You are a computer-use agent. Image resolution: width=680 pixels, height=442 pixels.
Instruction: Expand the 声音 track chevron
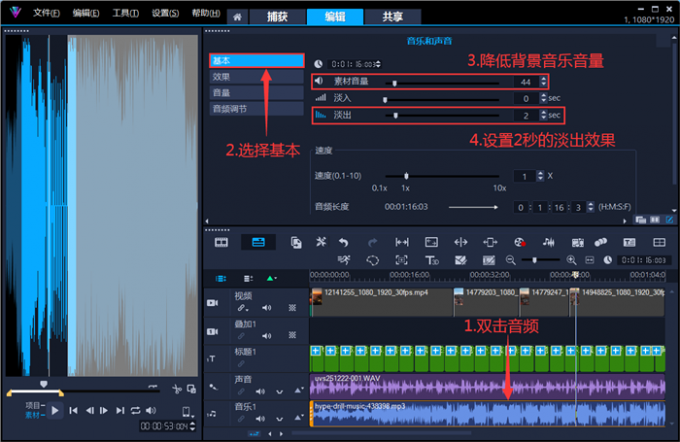279,392
